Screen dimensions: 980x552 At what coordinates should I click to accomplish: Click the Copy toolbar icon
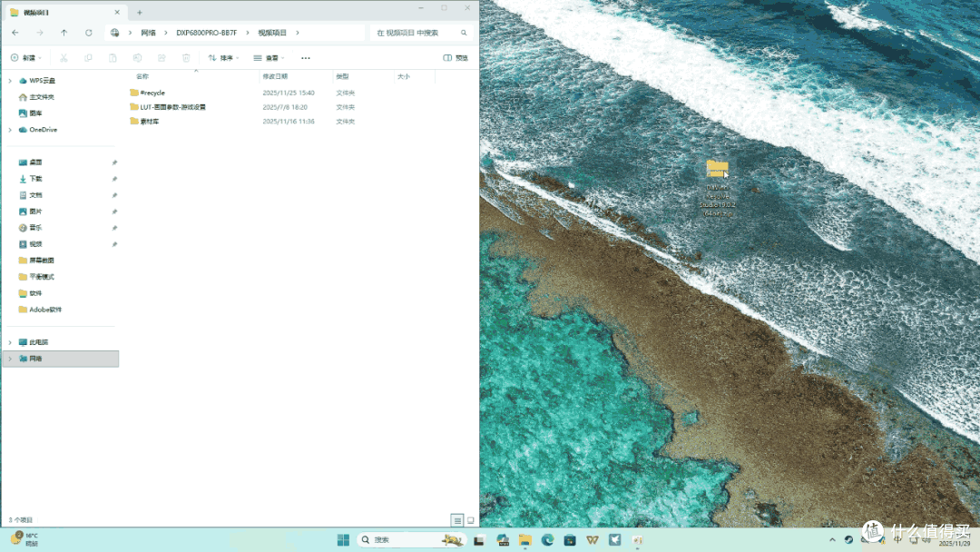tap(88, 57)
